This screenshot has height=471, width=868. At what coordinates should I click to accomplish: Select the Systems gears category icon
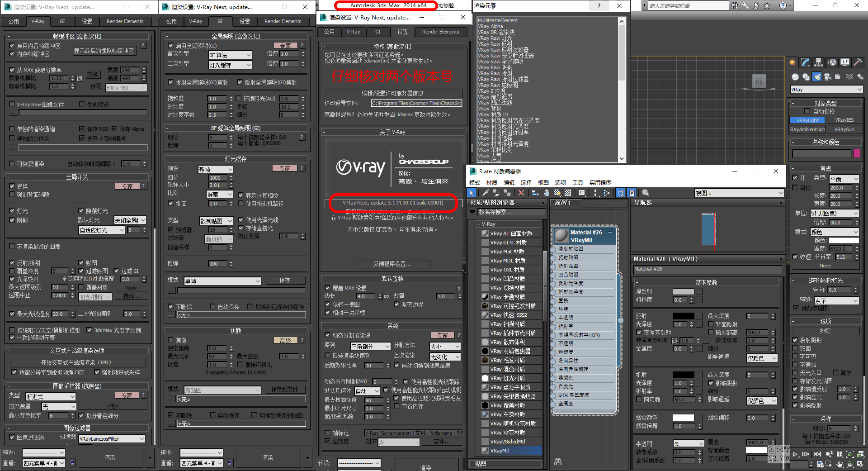[x=860, y=77]
